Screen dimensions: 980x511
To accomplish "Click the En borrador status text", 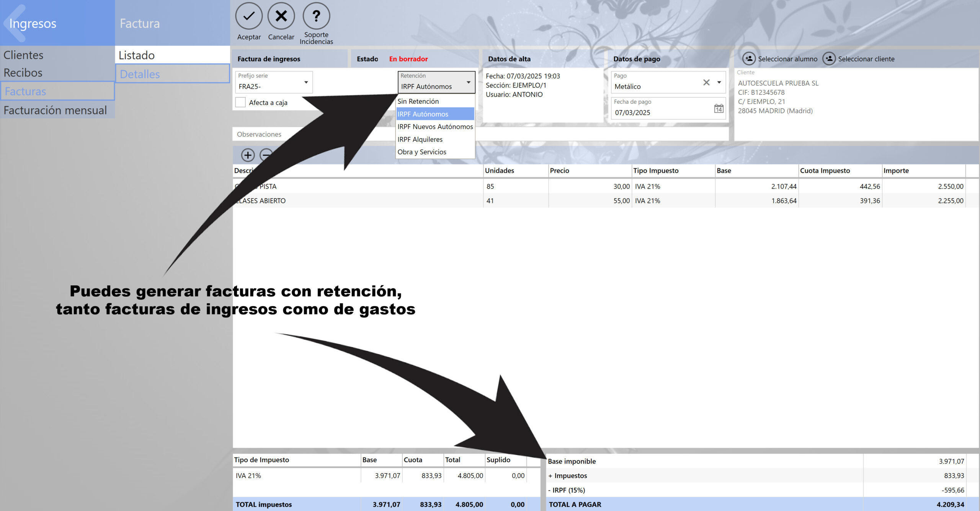I will [x=408, y=59].
